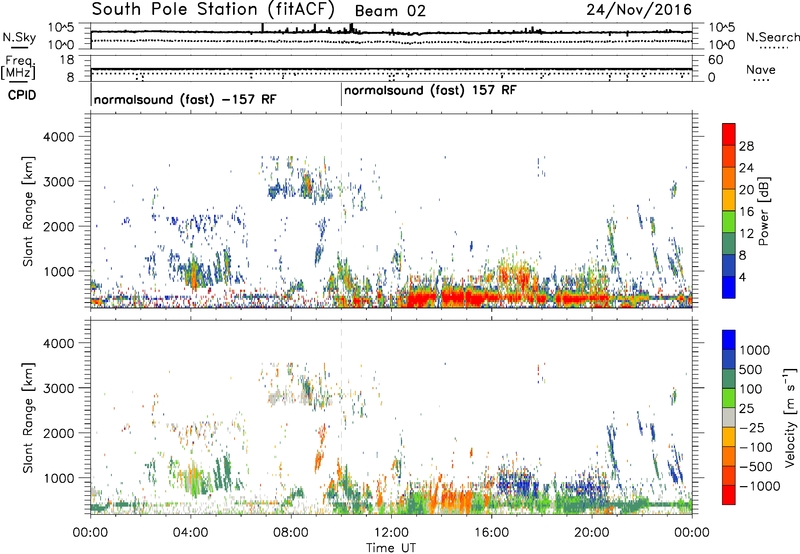Click the rightmost "00:00" time tick label
Viewport: 800px width, 554px height.
692,533
